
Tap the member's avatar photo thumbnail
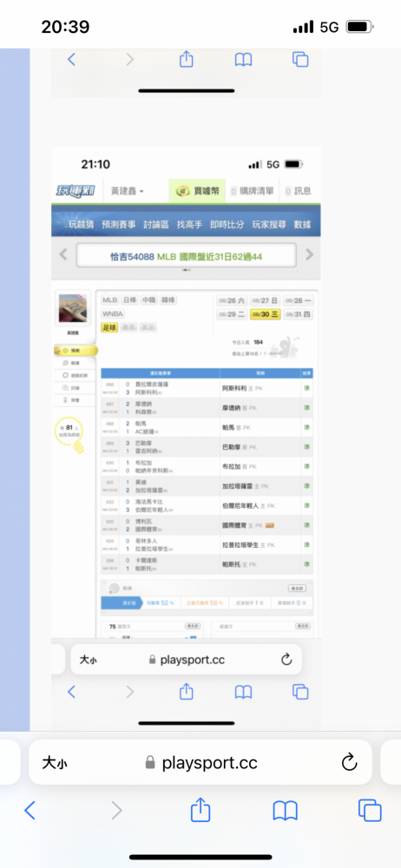73,309
